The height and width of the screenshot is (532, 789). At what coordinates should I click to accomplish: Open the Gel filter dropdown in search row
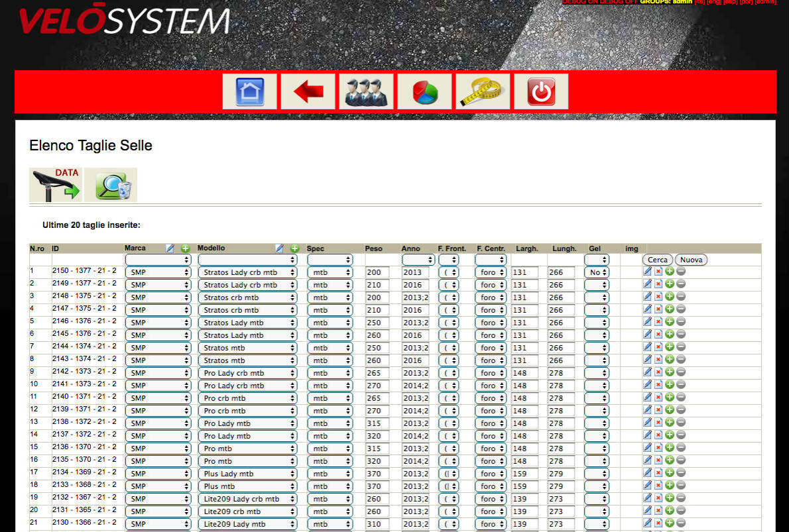pos(597,260)
